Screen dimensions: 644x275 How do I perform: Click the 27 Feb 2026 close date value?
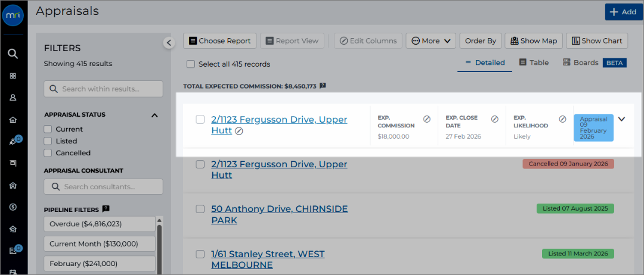[x=463, y=136]
